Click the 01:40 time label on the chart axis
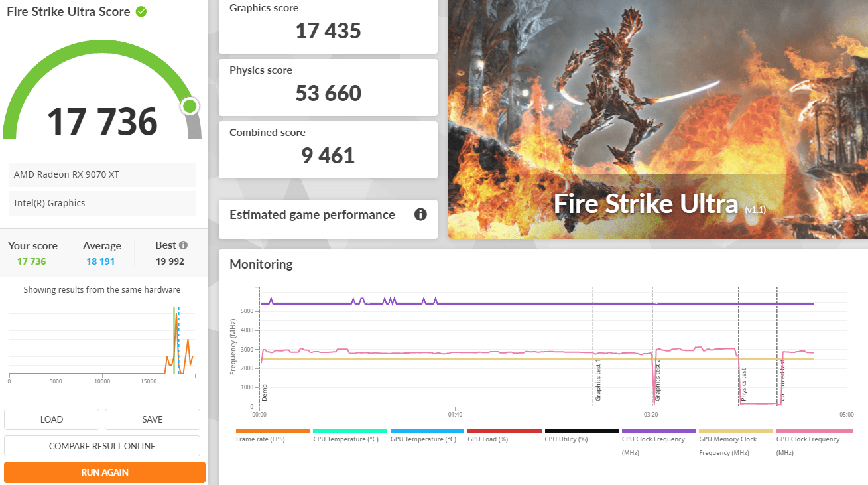 tap(455, 415)
